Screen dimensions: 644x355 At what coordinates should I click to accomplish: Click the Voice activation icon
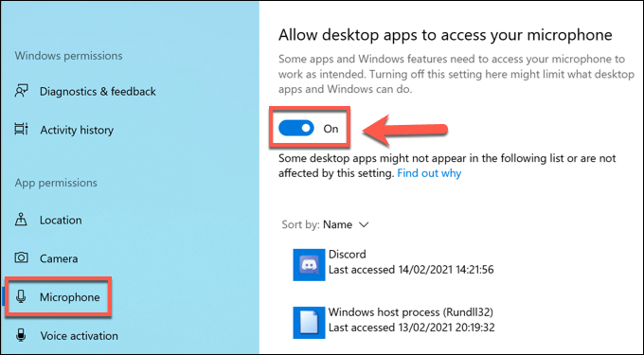coord(21,335)
